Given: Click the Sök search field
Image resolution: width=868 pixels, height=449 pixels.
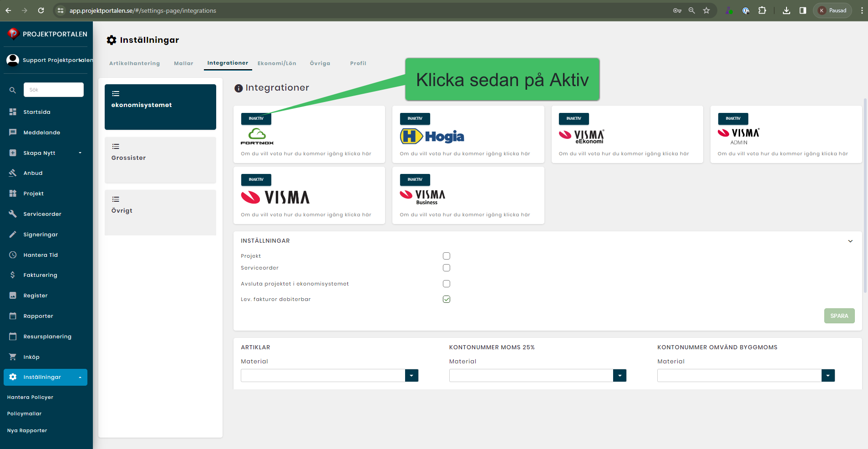Looking at the screenshot, I should coord(54,90).
